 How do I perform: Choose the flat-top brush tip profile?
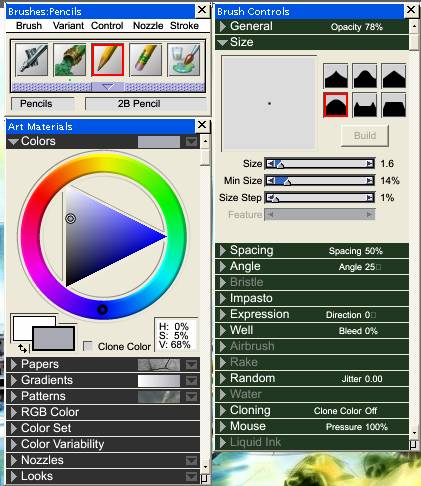pyautogui.click(x=394, y=105)
